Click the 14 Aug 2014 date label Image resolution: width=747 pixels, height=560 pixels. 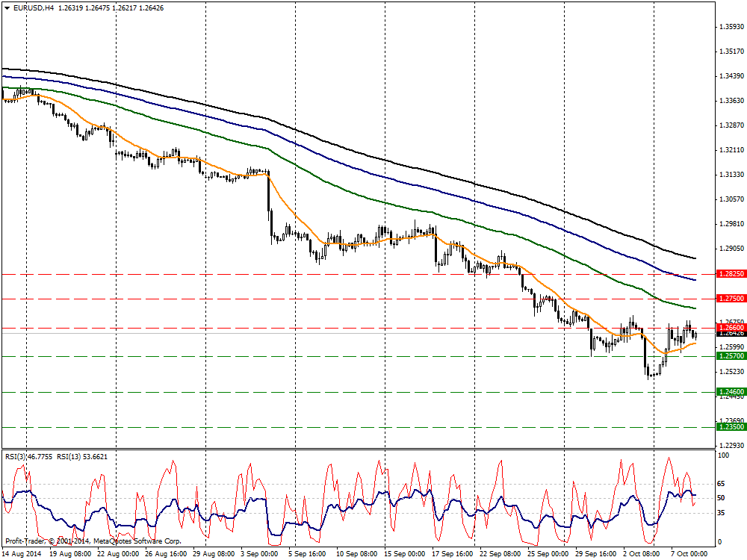point(22,554)
